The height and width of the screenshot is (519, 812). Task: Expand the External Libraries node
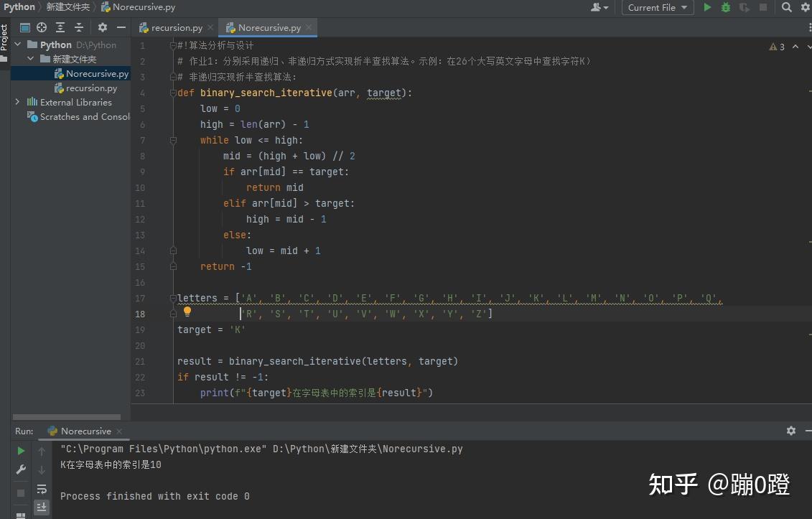coord(17,102)
